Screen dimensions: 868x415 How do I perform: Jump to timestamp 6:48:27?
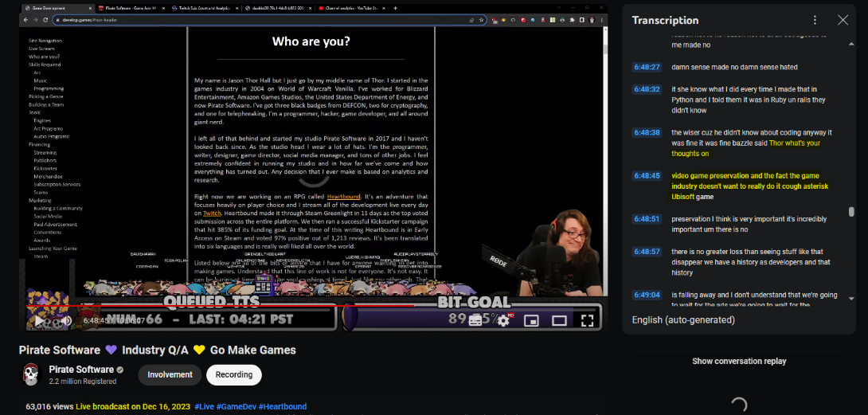[647, 67]
